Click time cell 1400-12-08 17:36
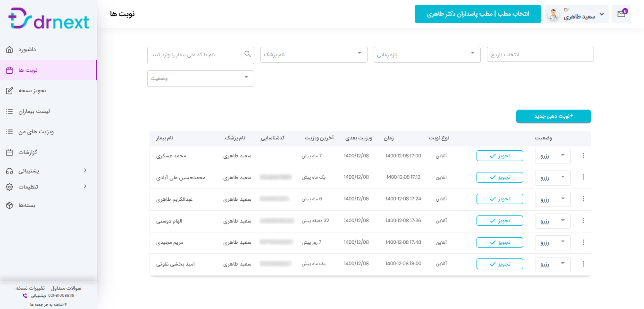Screen dimensions: 644x309 [403, 221]
